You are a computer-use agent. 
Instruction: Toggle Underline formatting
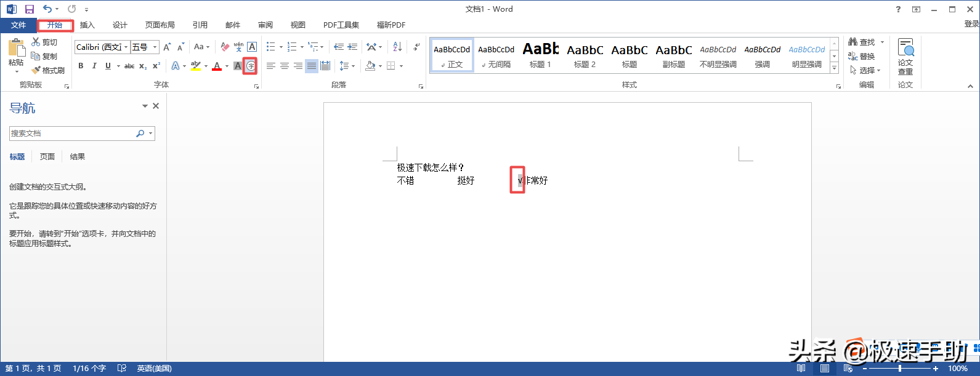pyautogui.click(x=108, y=66)
